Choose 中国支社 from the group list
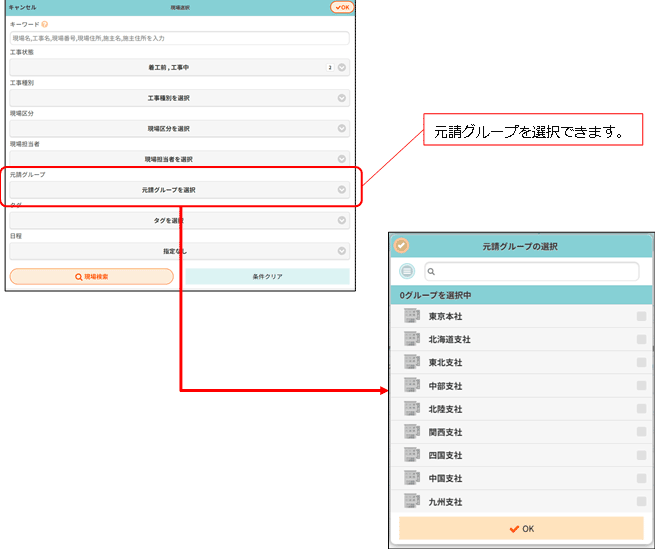 coord(445,479)
